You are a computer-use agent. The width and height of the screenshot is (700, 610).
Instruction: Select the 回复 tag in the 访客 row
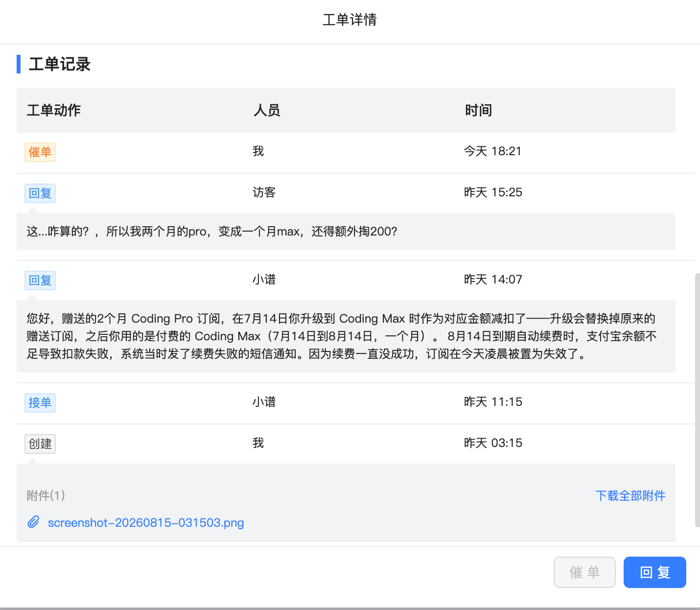click(x=40, y=193)
